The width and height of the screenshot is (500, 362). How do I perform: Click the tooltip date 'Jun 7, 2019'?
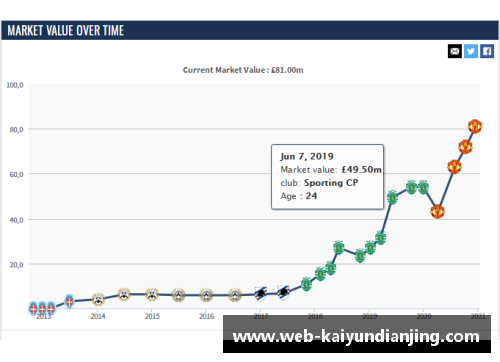coord(307,156)
